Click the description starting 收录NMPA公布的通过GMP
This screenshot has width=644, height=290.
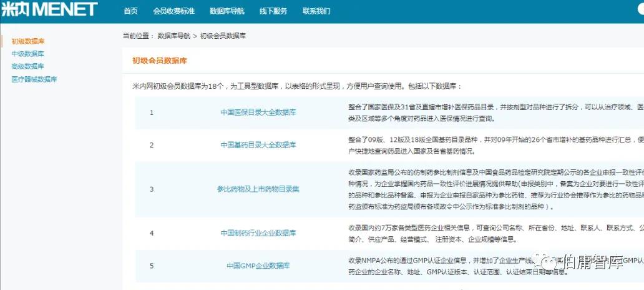tap(495, 266)
